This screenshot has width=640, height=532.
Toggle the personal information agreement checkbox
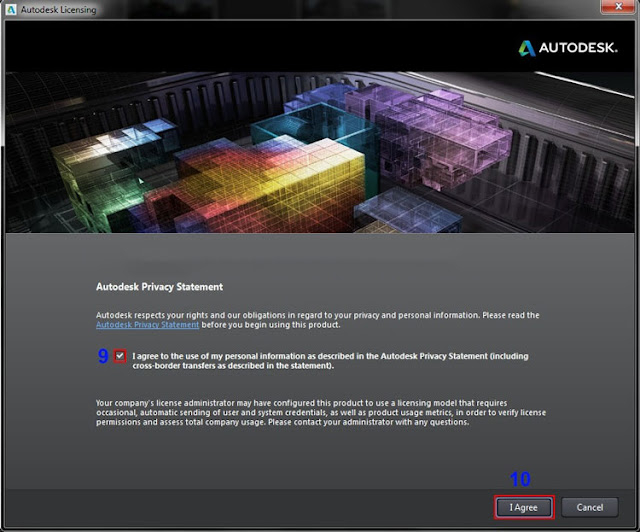coord(120,356)
